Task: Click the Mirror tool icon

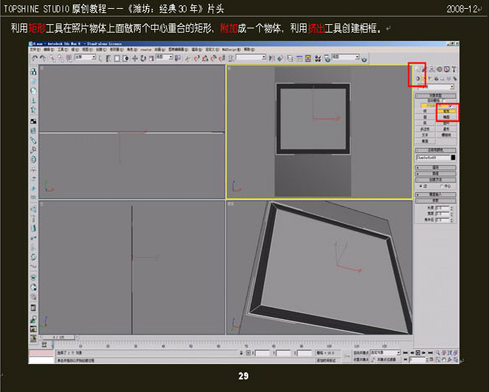Action: coord(272,58)
